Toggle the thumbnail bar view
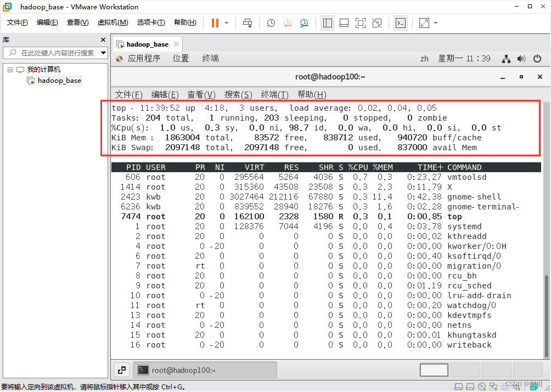The width and height of the screenshot is (551, 392). point(344,23)
